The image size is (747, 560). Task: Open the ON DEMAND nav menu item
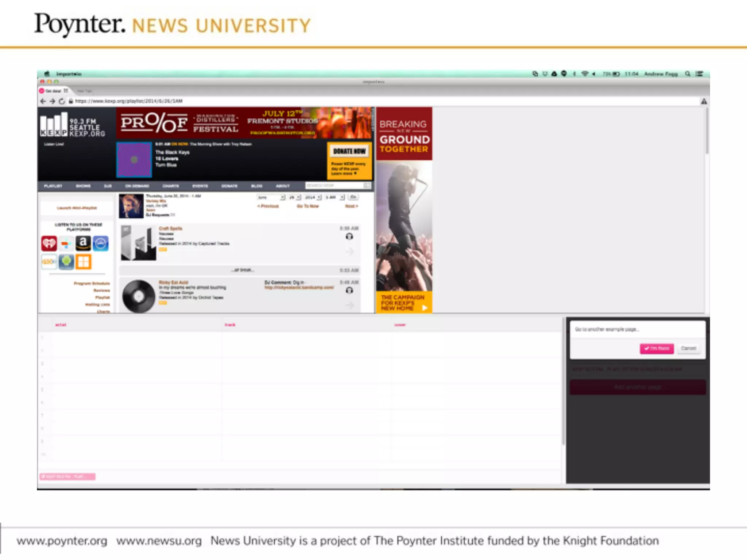(x=137, y=186)
